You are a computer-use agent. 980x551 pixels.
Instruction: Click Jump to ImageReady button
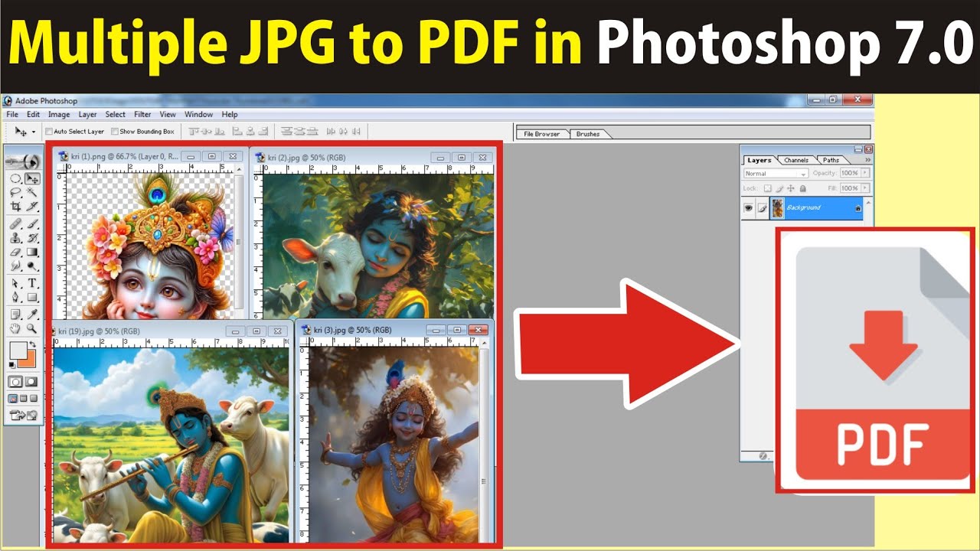pyautogui.click(x=23, y=414)
